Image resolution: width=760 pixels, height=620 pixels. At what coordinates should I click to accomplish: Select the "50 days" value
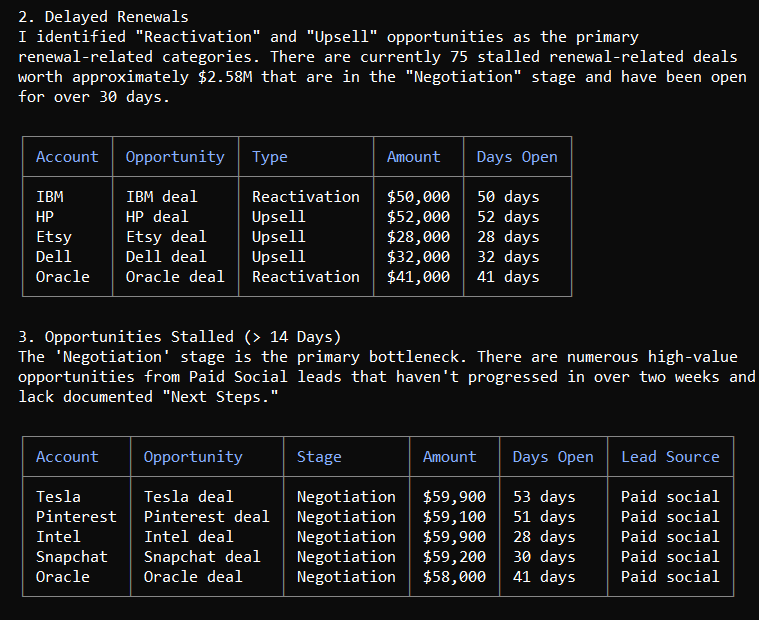pyautogui.click(x=508, y=197)
